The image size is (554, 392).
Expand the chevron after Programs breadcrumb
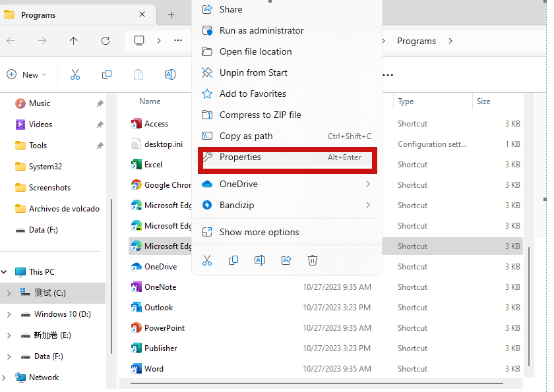point(450,41)
